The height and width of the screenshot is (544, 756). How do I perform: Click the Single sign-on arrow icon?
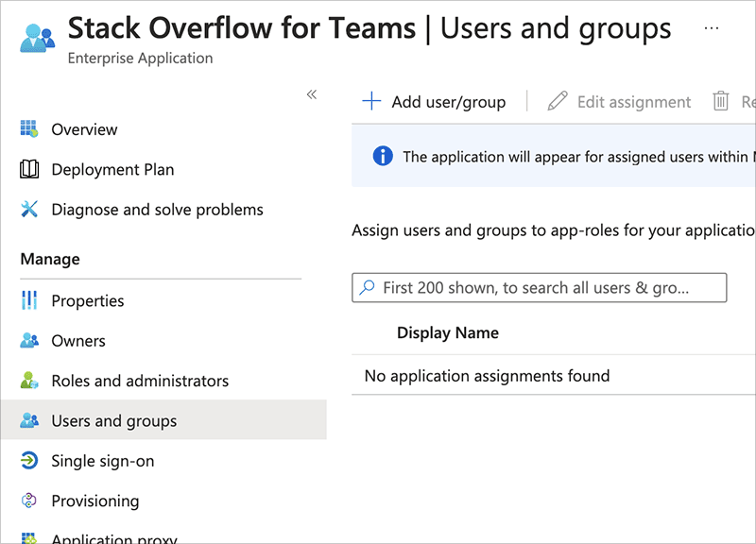29,461
